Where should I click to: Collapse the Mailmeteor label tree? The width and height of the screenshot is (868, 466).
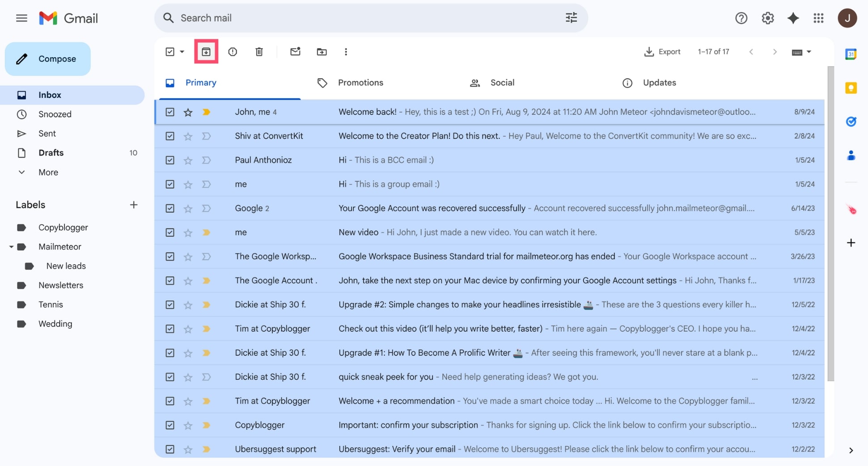click(x=11, y=247)
